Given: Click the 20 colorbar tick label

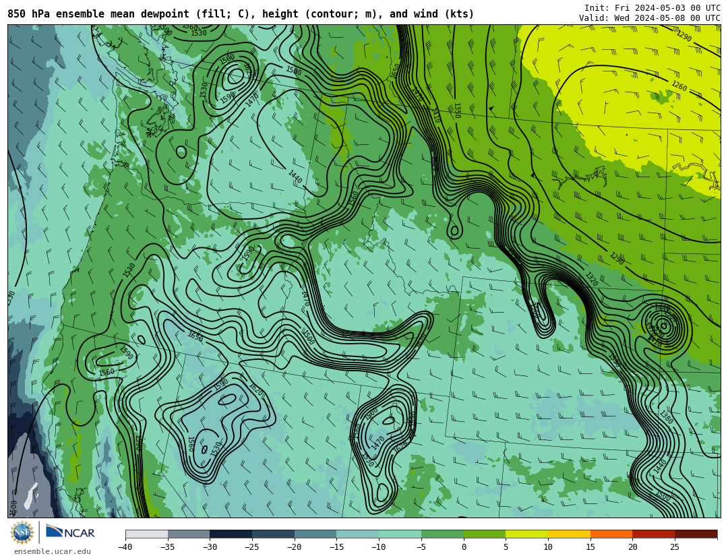Looking at the screenshot, I should click(632, 547).
